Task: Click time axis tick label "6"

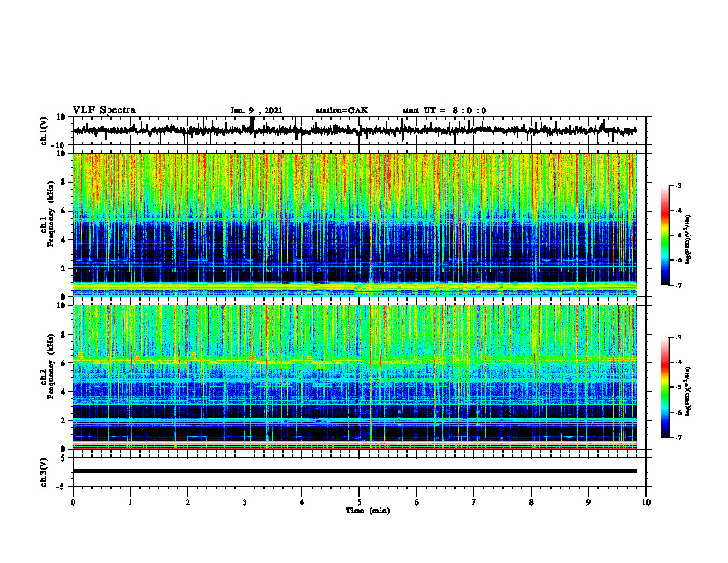Action: pos(417,502)
